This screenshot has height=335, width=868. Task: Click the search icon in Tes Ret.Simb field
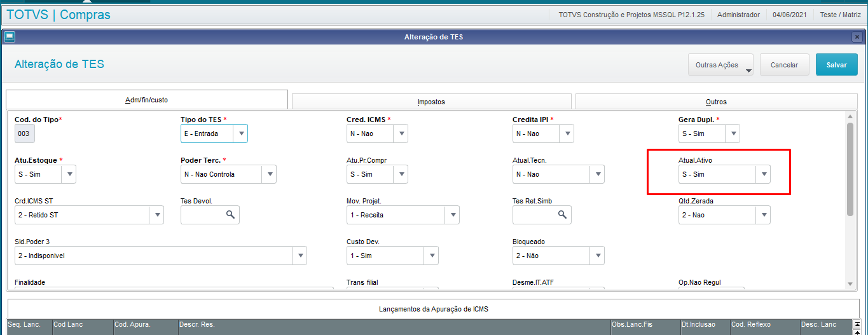click(x=562, y=215)
